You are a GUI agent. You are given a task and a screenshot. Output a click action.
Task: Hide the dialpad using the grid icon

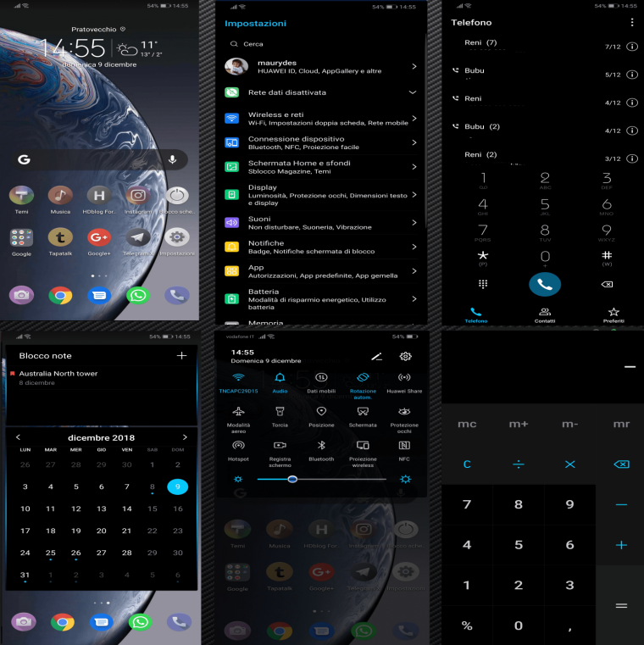[483, 284]
